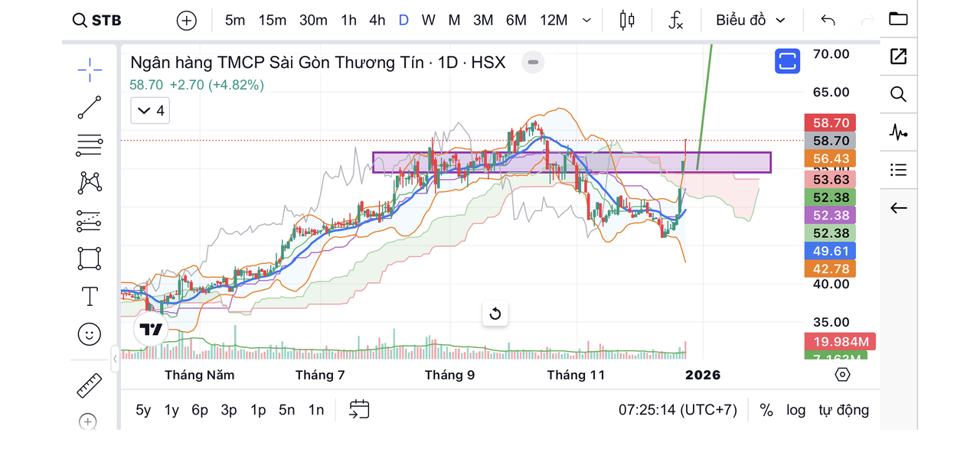
Task: Toggle percent scale mode
Action: point(766,410)
